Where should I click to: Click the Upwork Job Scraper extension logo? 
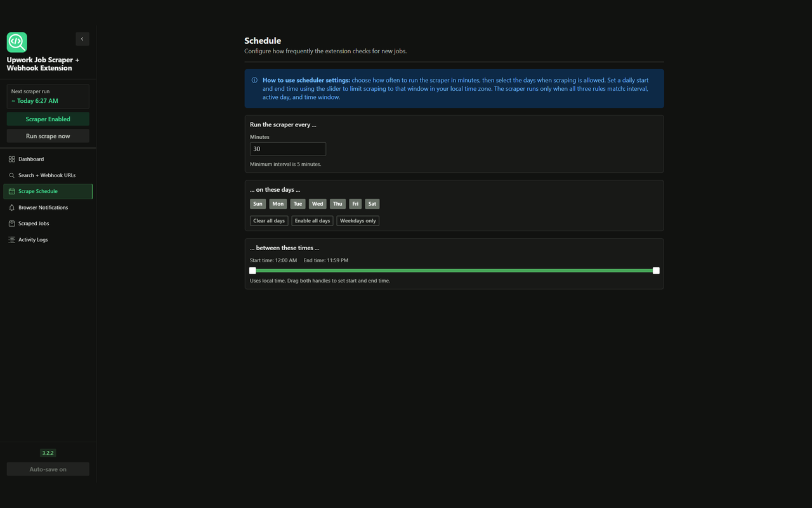click(16, 42)
